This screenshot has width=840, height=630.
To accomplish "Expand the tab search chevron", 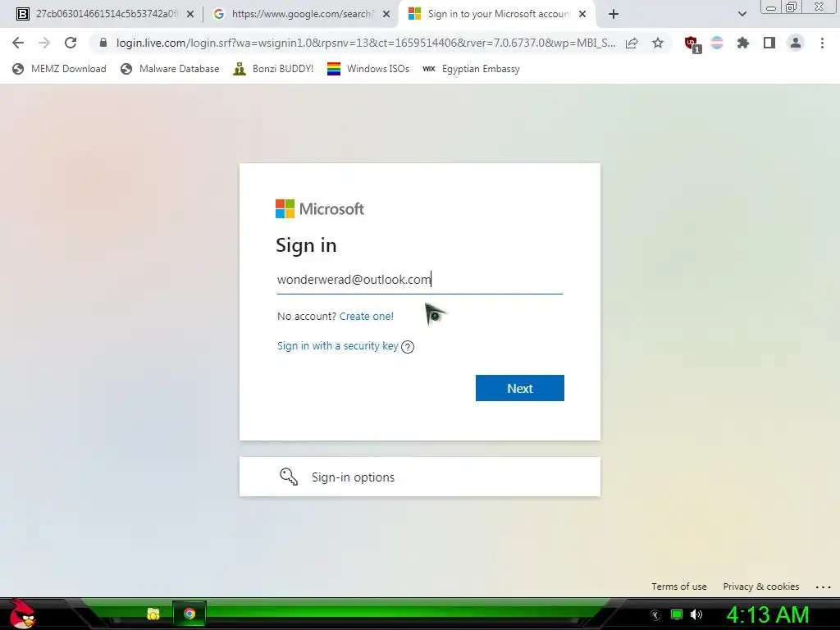I will [x=742, y=14].
